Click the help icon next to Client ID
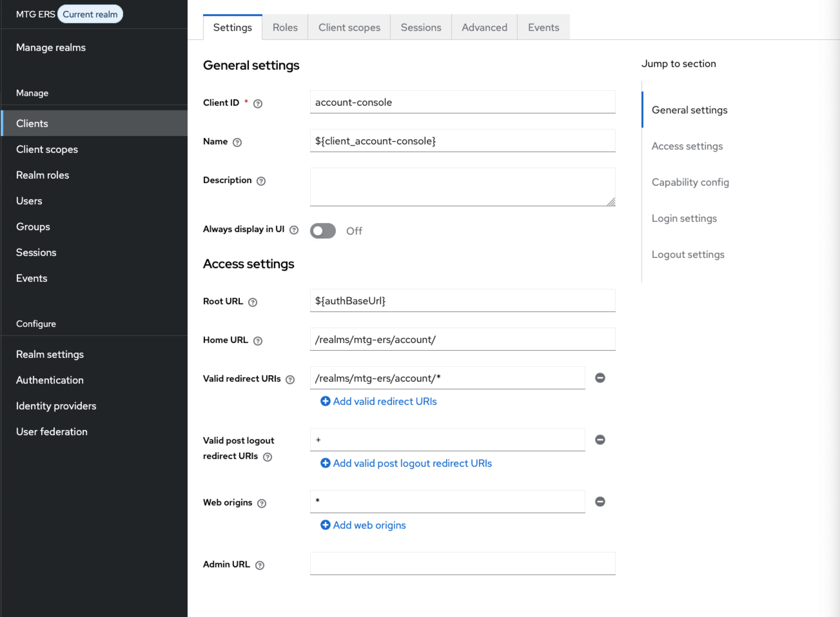The height and width of the screenshot is (617, 840). click(x=258, y=103)
